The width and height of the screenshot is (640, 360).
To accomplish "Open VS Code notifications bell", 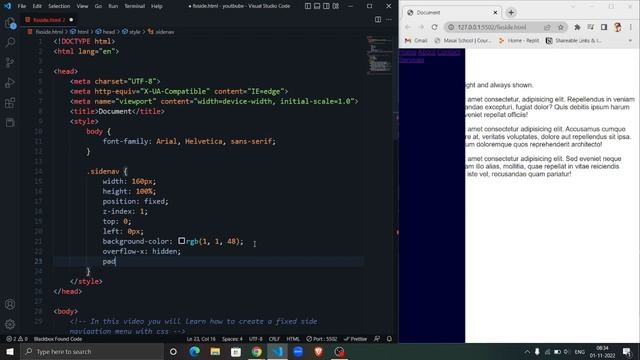I will click(x=389, y=339).
